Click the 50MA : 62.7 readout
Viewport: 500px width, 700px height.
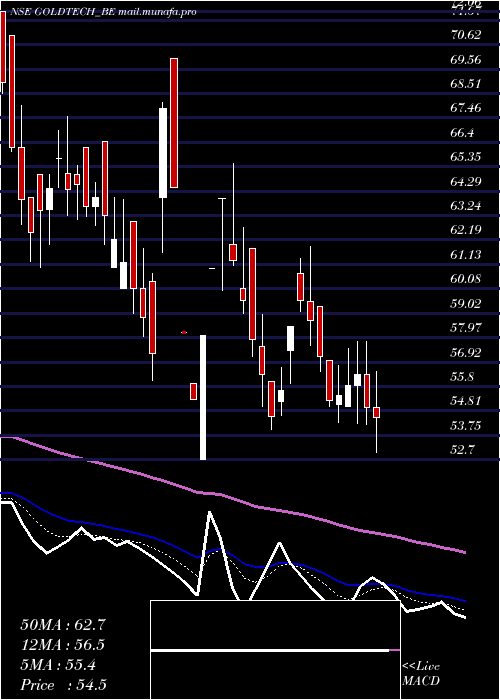click(63, 625)
